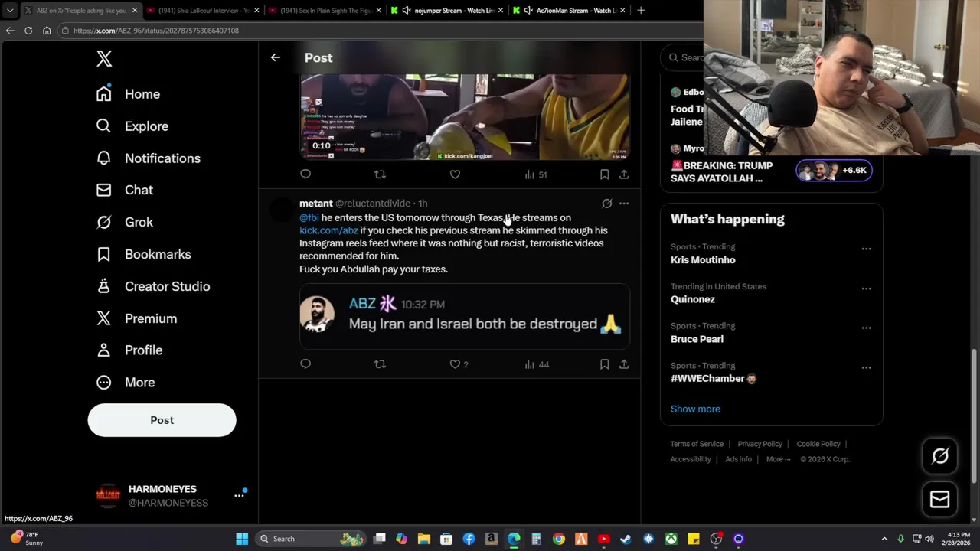Open more options for Kris Moutinho trend
Screen dimensions: 980x551
point(866,249)
